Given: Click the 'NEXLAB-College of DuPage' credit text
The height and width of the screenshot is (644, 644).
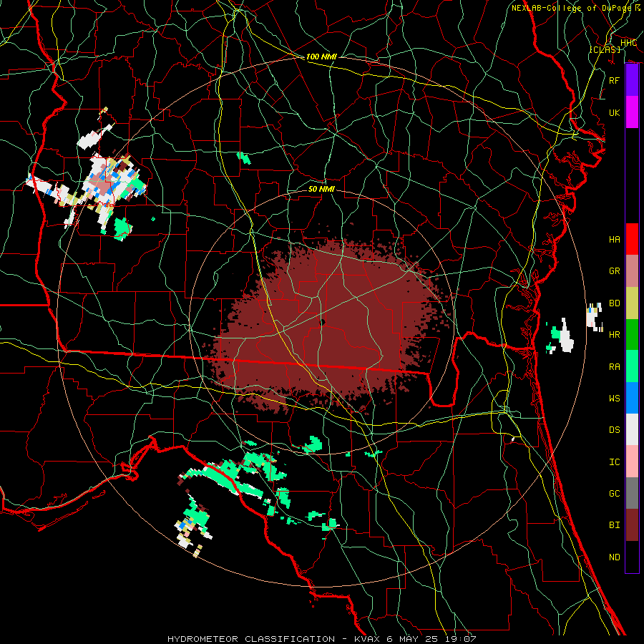Looking at the screenshot, I should [x=571, y=8].
